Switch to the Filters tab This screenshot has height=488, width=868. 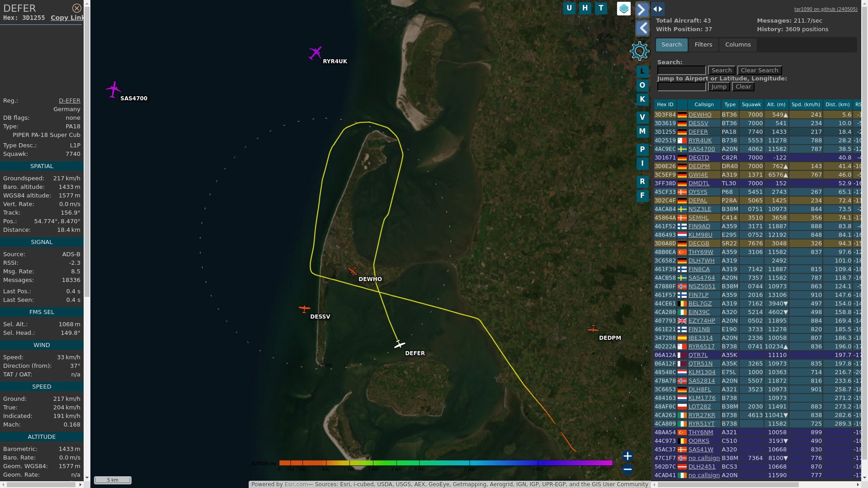coord(703,45)
